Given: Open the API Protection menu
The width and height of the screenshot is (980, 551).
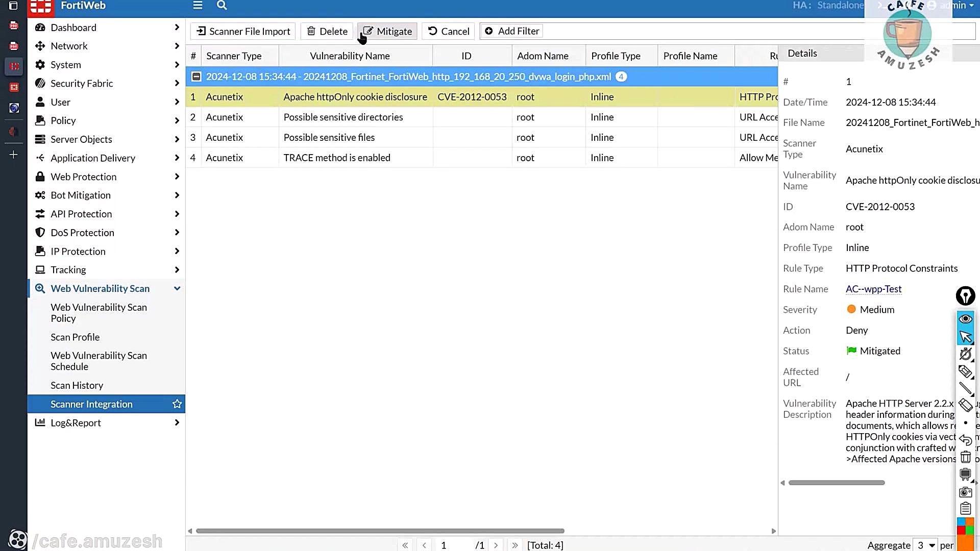Looking at the screenshot, I should (x=107, y=214).
